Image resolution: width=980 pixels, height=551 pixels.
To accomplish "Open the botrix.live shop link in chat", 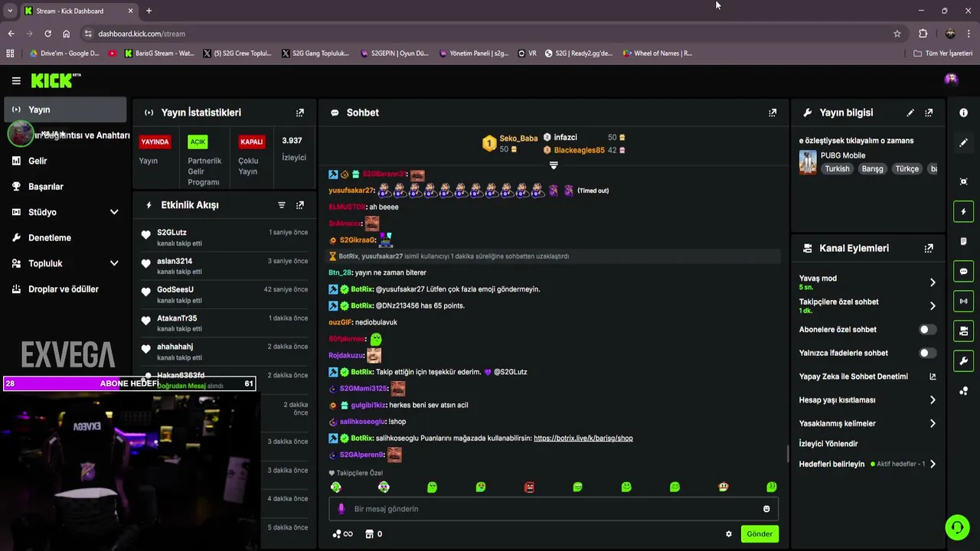I will [583, 439].
